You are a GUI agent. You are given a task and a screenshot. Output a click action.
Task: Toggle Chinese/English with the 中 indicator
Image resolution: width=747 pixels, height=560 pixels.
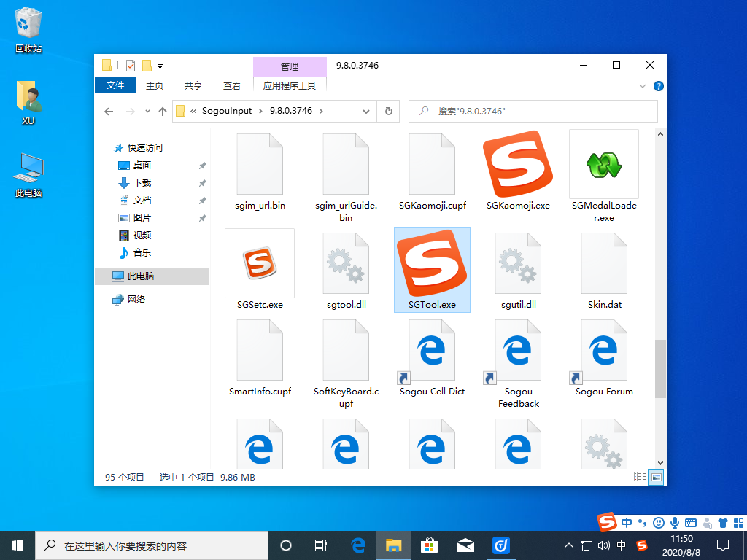click(x=627, y=522)
